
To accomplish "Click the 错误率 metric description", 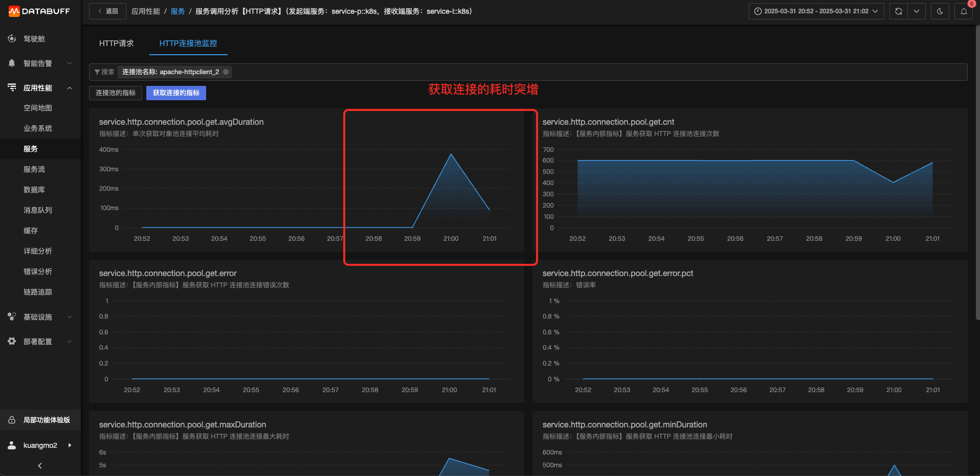I will (x=586, y=285).
